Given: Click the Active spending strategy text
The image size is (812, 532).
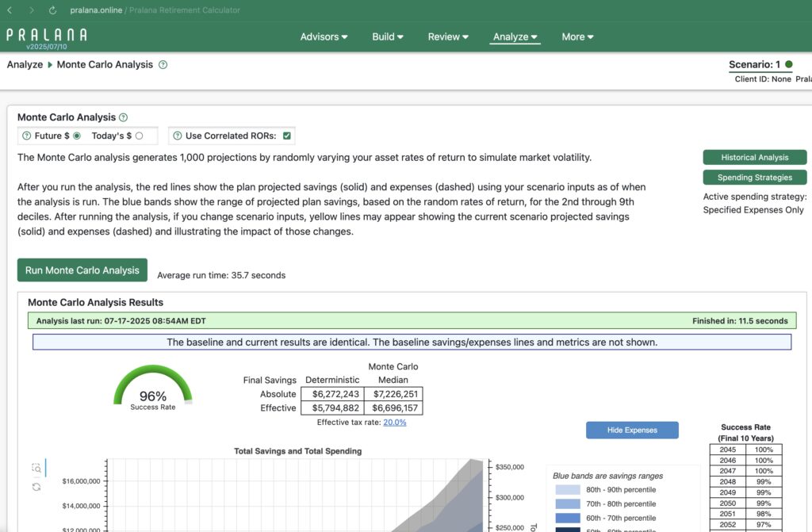Looking at the screenshot, I should coord(755,197).
